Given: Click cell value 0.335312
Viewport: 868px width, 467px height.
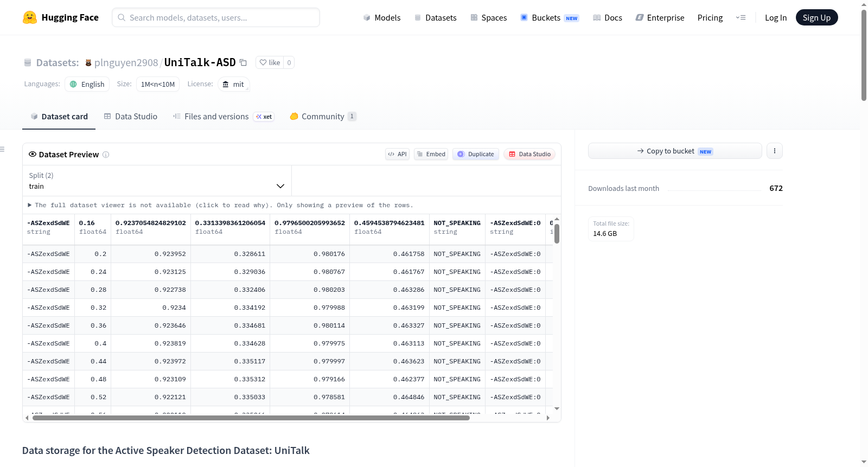Looking at the screenshot, I should tap(250, 379).
